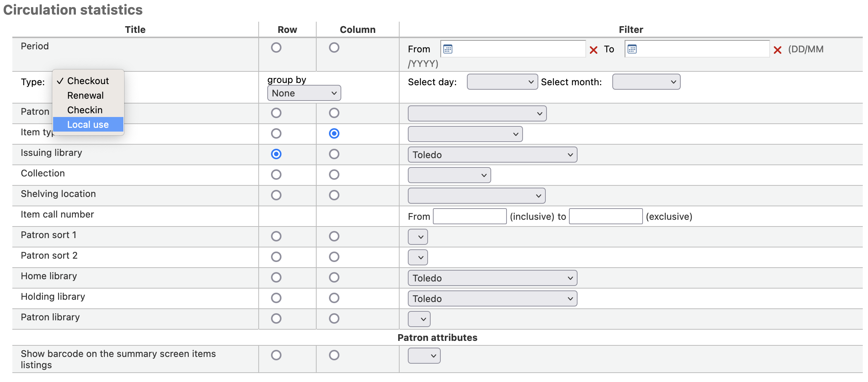Select Local use from the Type list
This screenshot has height=382, width=868.
(88, 124)
